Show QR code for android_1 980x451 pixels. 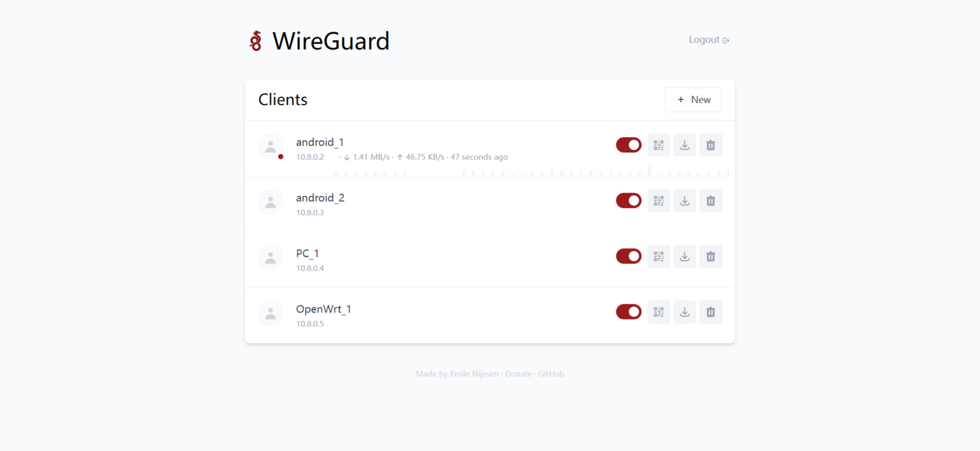(658, 145)
